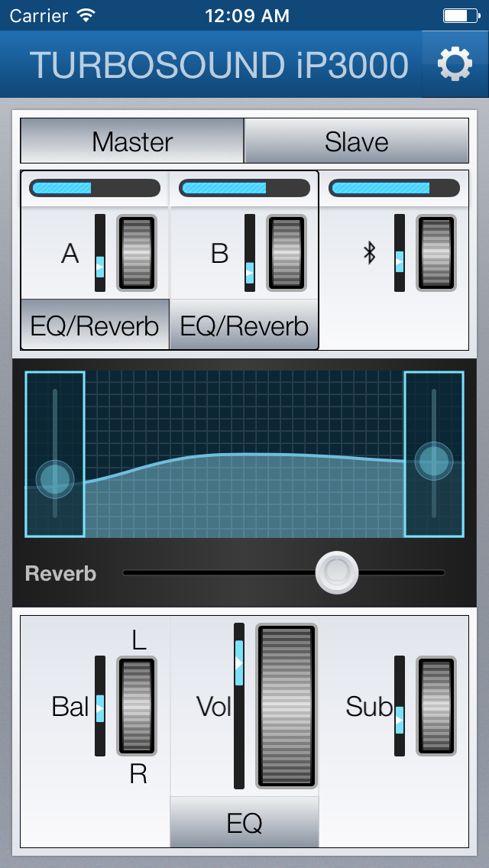
Task: Select the Slave tab
Action: click(x=356, y=141)
